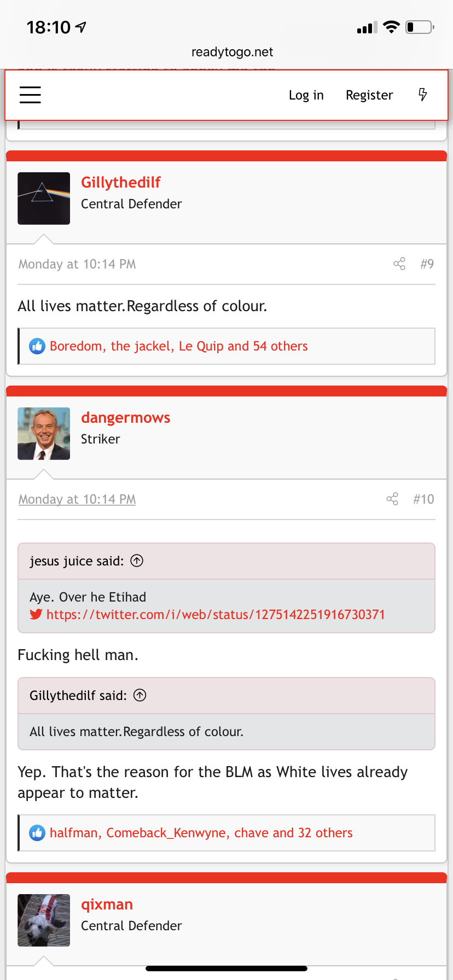
Task: Tap the like thumbs-up icon on post #9
Action: (x=37, y=346)
